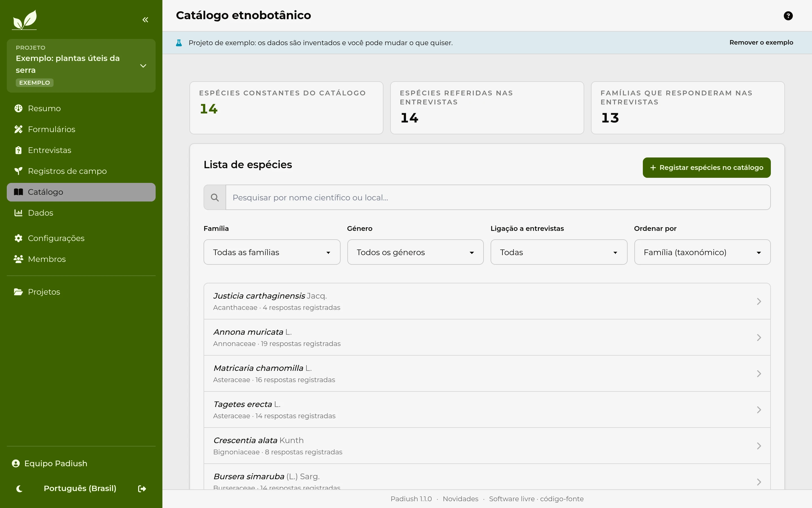
Task: Open the Entrevistas menu item
Action: tap(81, 150)
